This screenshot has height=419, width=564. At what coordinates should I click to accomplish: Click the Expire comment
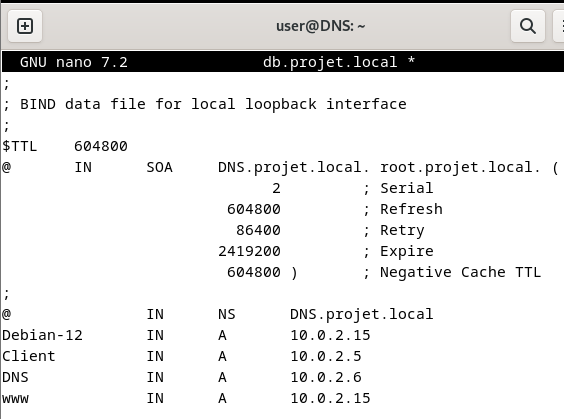(x=398, y=251)
